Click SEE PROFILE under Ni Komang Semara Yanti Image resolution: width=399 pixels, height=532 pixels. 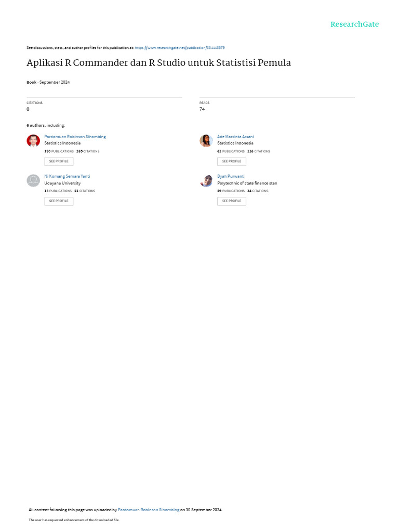pos(59,201)
